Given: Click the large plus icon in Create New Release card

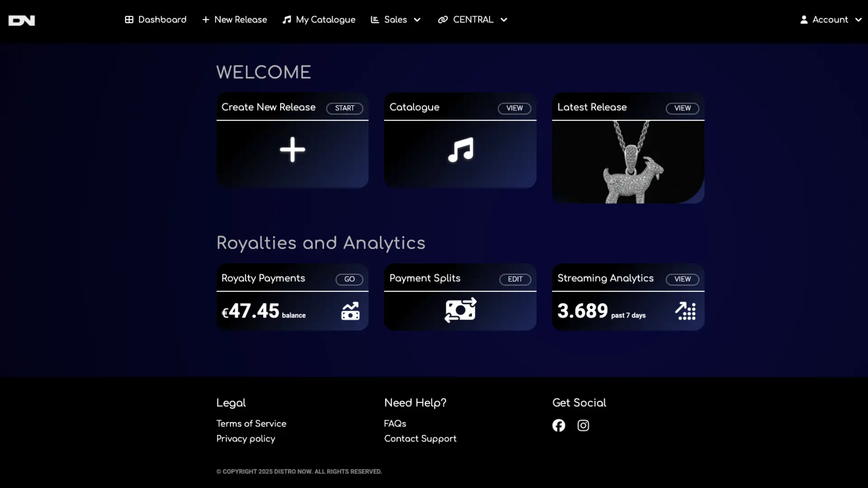Looking at the screenshot, I should coord(292,150).
